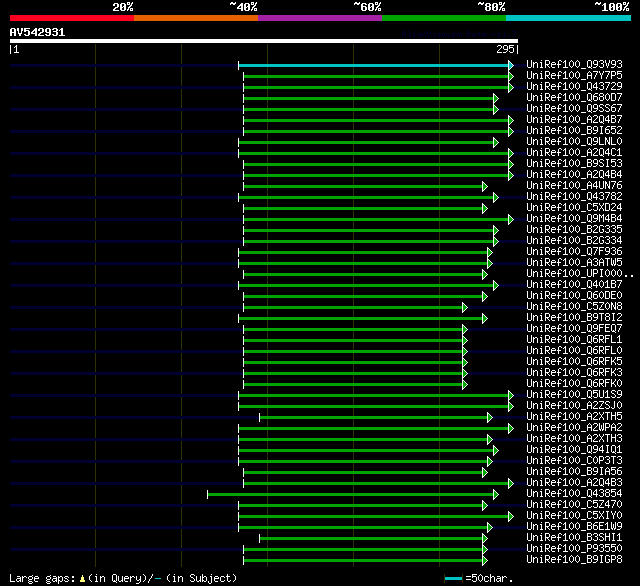This screenshot has height=586, width=640.
Task: Select the UniRef100_Q43782 label
Action: tap(574, 197)
